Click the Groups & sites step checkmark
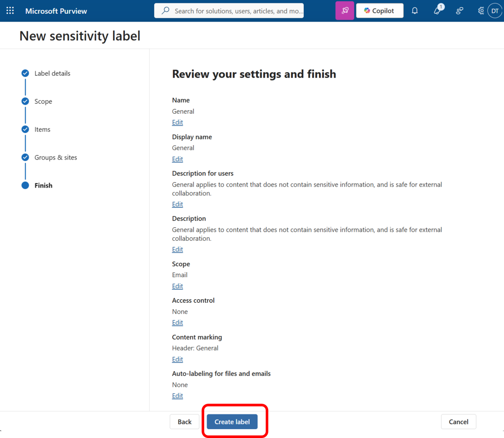This screenshot has width=504, height=438. coord(25,157)
